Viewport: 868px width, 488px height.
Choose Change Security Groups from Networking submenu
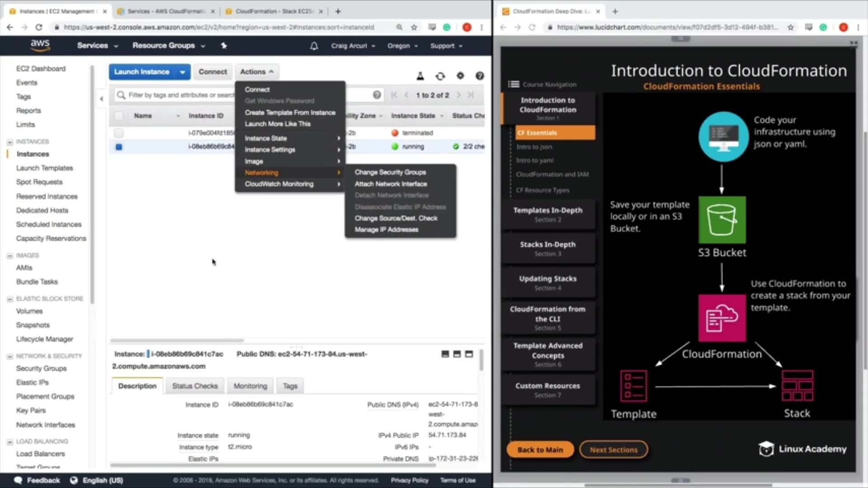click(x=390, y=172)
